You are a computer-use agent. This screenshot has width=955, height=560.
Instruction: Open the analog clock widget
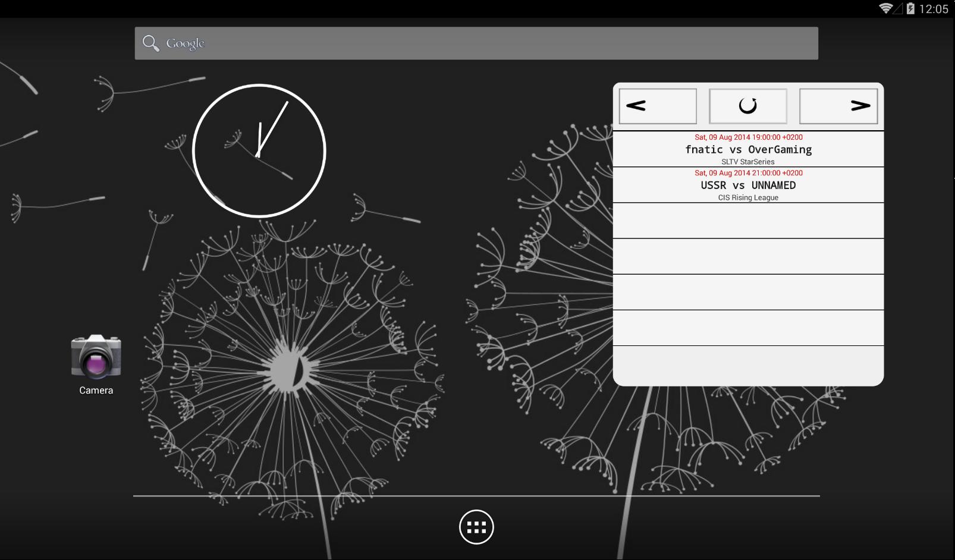pyautogui.click(x=259, y=150)
